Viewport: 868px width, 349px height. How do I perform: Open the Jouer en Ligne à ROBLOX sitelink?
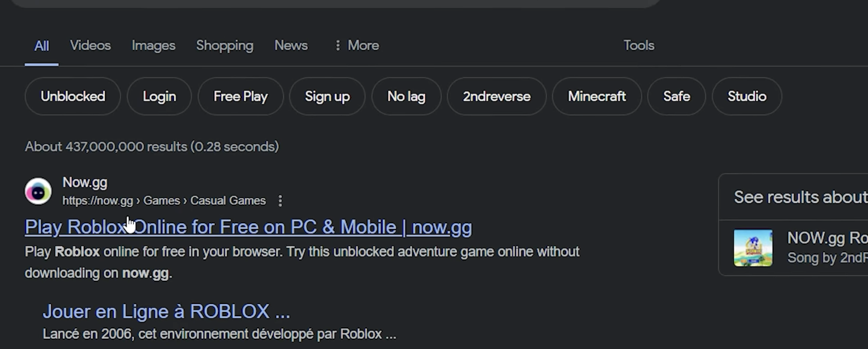pos(166,311)
